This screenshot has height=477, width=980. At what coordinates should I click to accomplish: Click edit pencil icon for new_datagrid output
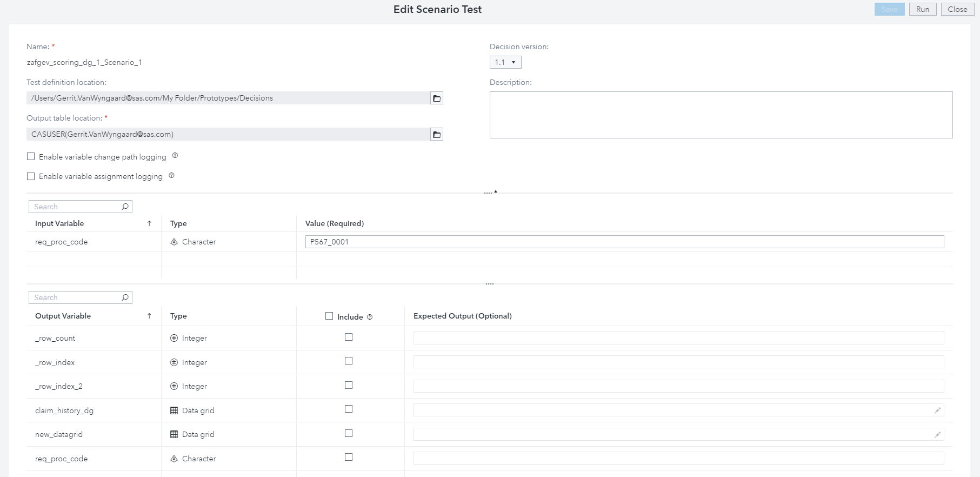click(937, 434)
